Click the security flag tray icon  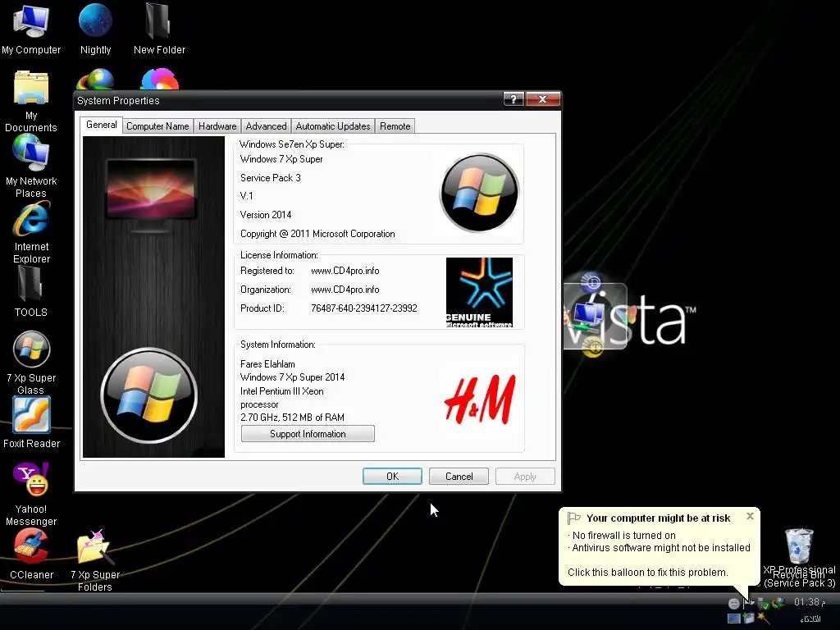click(749, 603)
